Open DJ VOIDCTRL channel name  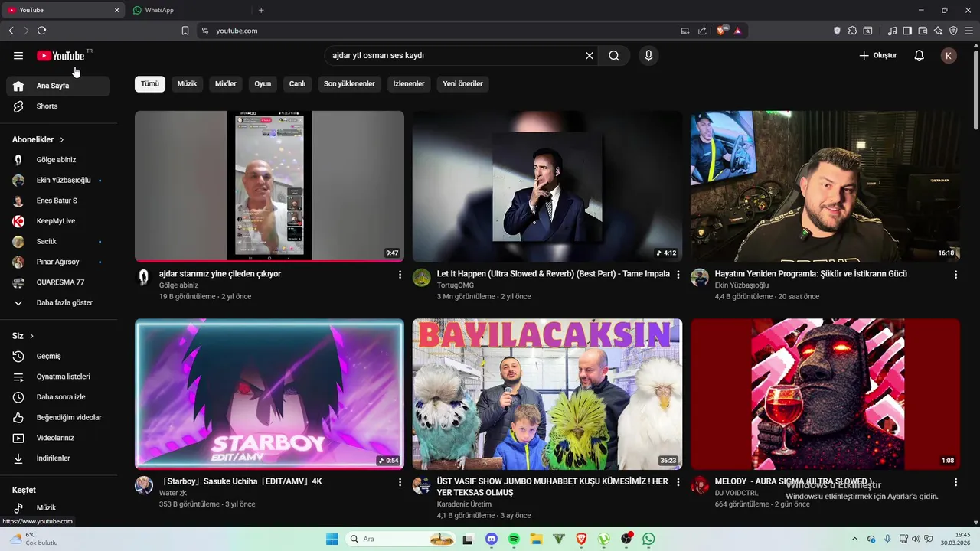coord(737,494)
